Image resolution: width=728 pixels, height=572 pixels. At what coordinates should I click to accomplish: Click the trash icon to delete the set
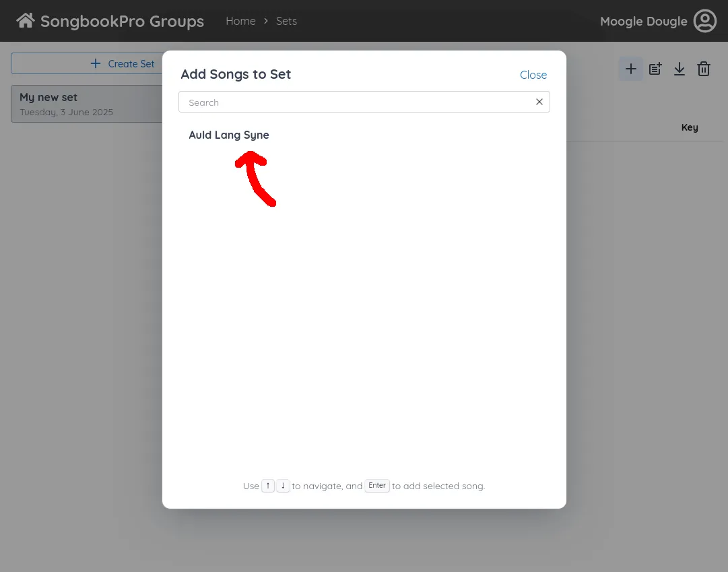pyautogui.click(x=703, y=68)
